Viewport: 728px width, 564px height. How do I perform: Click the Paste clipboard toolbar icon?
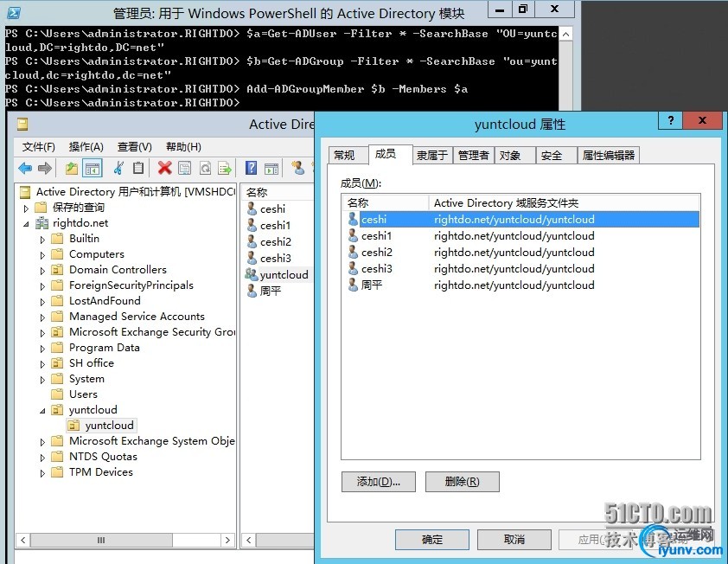(137, 168)
